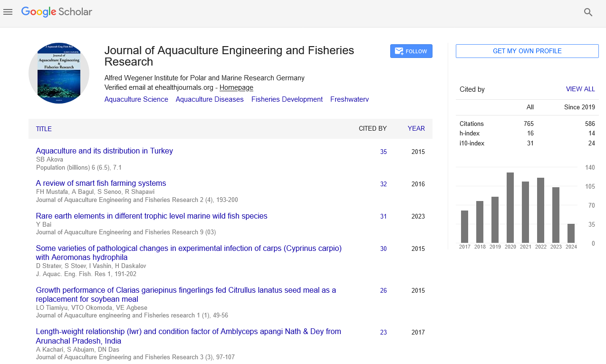Open the hamburger menu icon
The image size is (606, 364).
8,12
